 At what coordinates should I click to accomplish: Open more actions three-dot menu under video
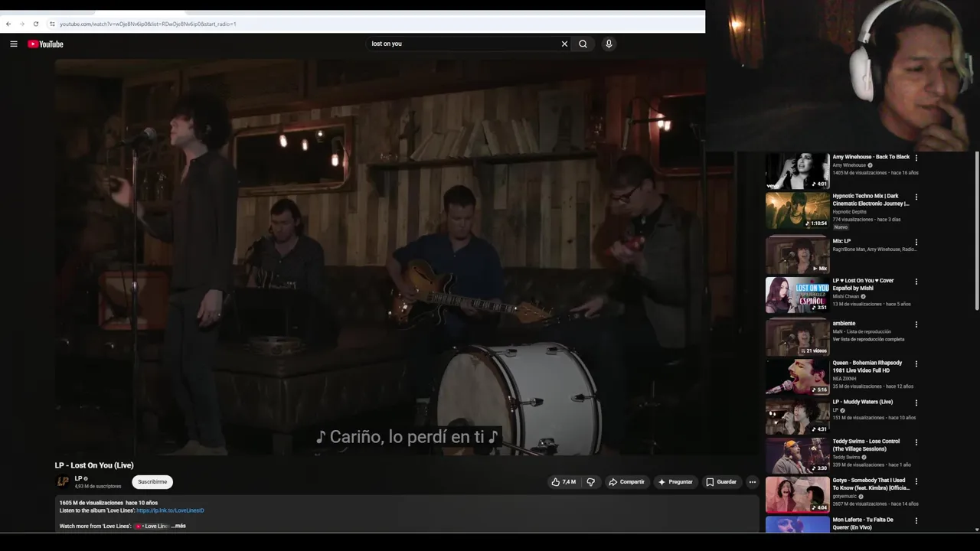point(753,482)
